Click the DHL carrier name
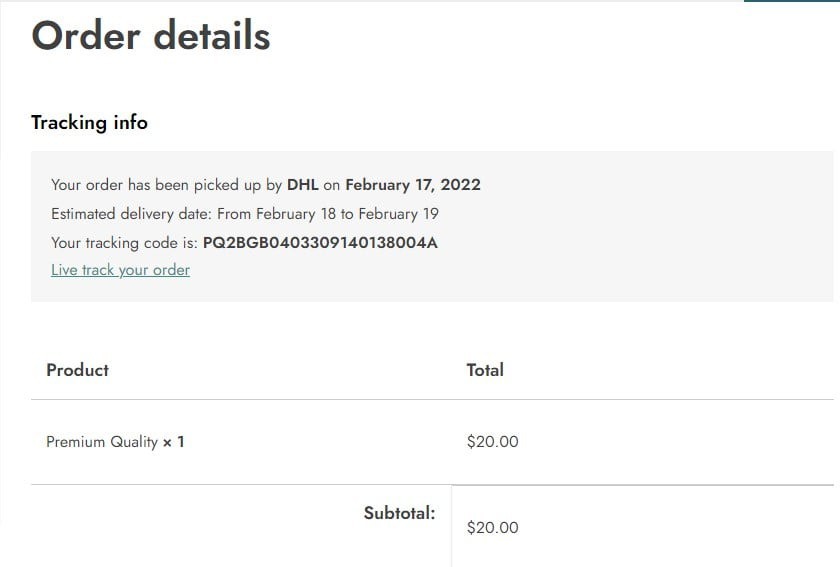Viewport: 840px width, 567px height. click(x=303, y=185)
